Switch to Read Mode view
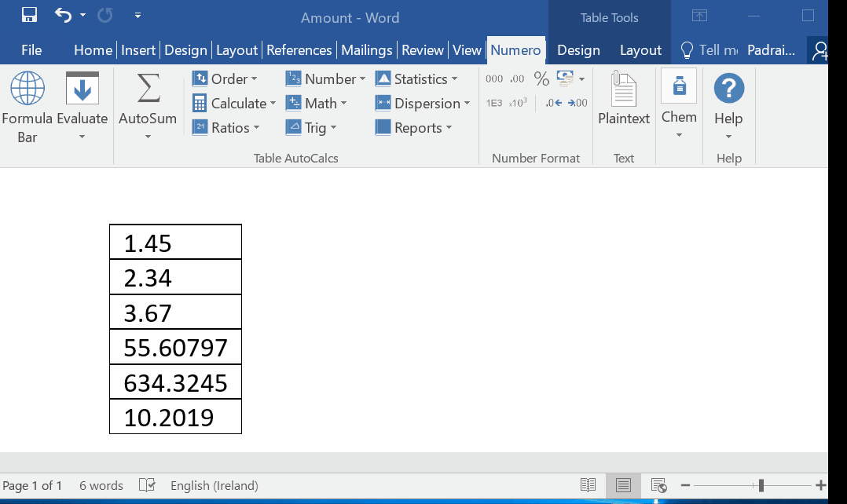Image resolution: width=847 pixels, height=504 pixels. pos(588,485)
